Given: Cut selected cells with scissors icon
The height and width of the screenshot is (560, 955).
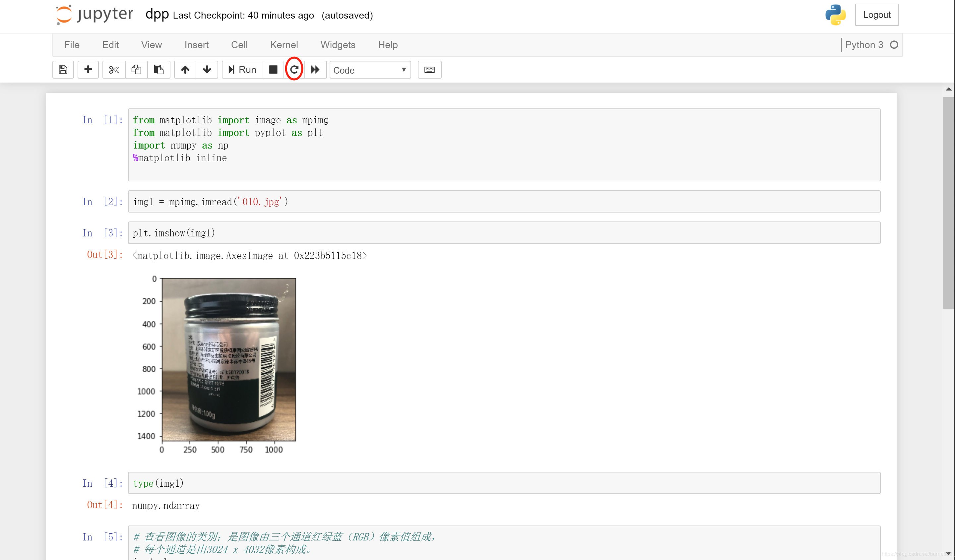Looking at the screenshot, I should click(x=114, y=70).
